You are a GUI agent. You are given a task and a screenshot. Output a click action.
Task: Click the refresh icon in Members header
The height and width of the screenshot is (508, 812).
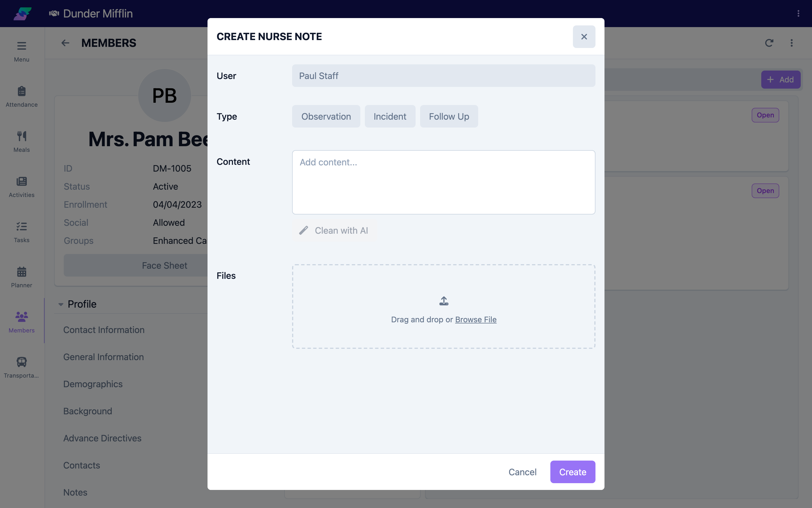(769, 43)
